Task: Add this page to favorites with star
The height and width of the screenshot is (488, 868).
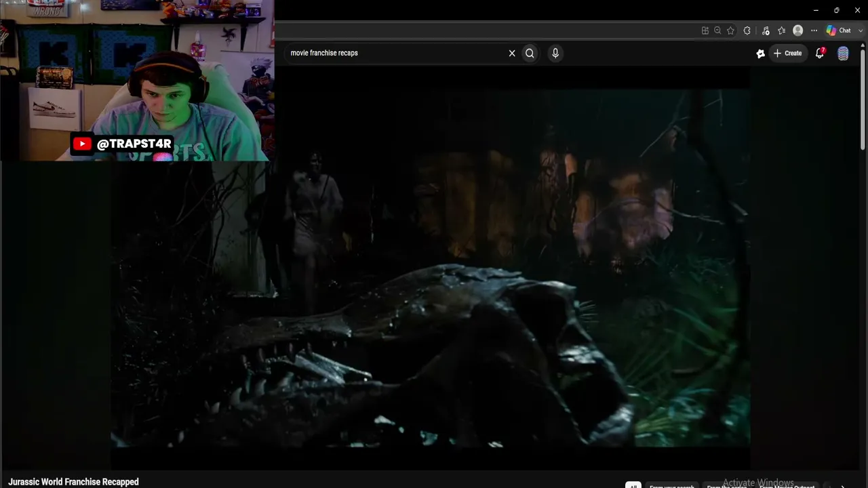Action: tap(730, 30)
